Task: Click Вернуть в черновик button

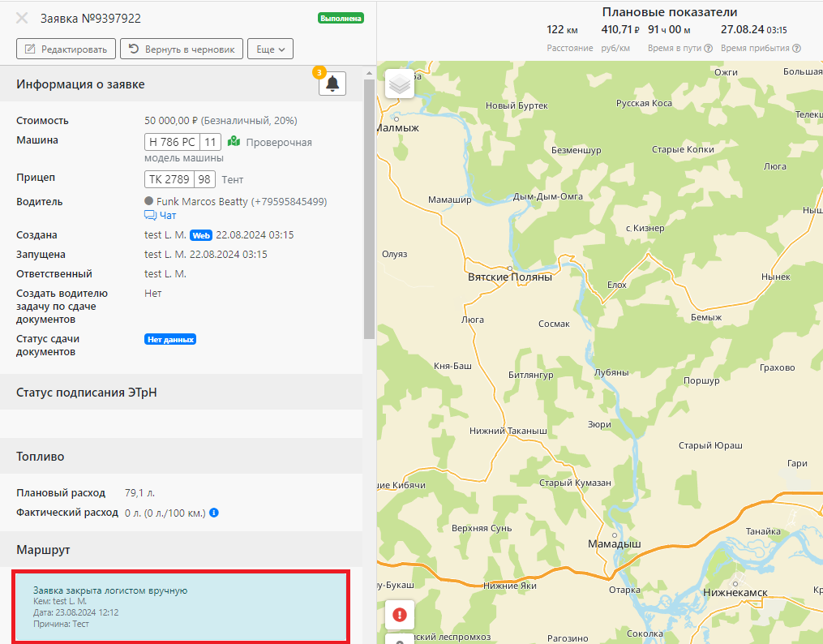Action: [x=182, y=49]
